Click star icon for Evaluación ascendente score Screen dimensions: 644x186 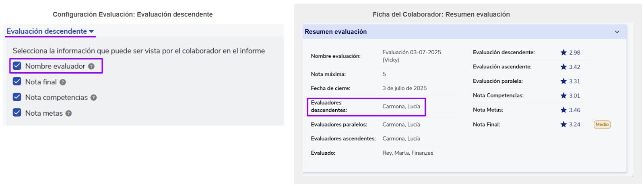(x=563, y=67)
